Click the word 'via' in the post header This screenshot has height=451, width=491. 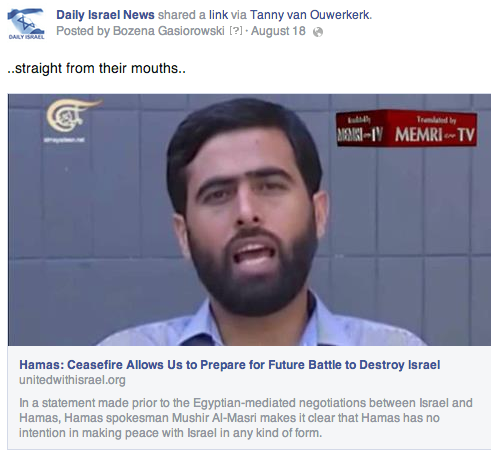click(239, 15)
